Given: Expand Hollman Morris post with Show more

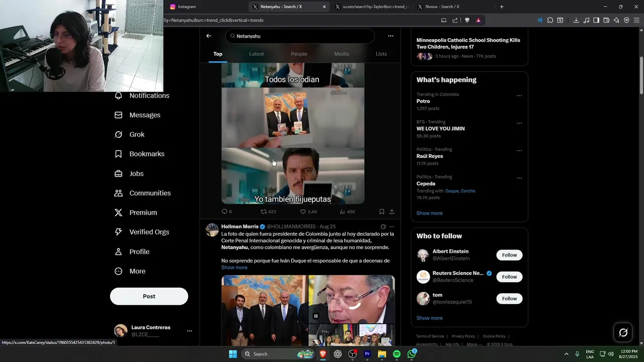Looking at the screenshot, I should [x=234, y=267].
